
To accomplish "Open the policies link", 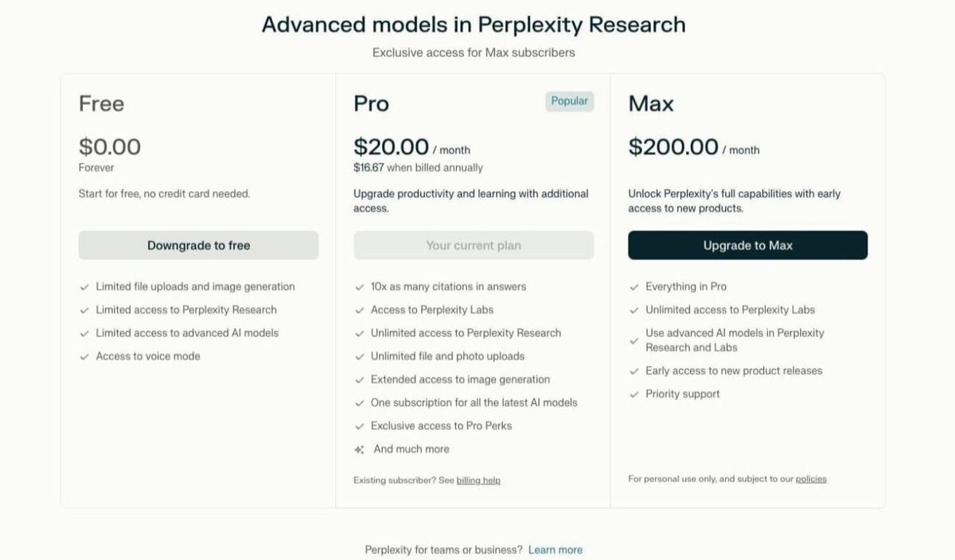I will (x=811, y=479).
